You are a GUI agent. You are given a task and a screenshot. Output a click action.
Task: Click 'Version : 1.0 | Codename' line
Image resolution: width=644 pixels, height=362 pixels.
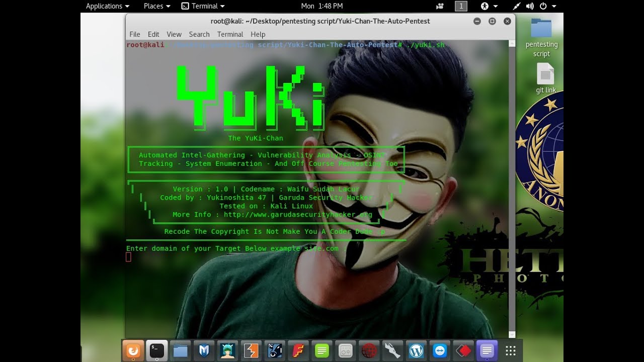click(266, 189)
